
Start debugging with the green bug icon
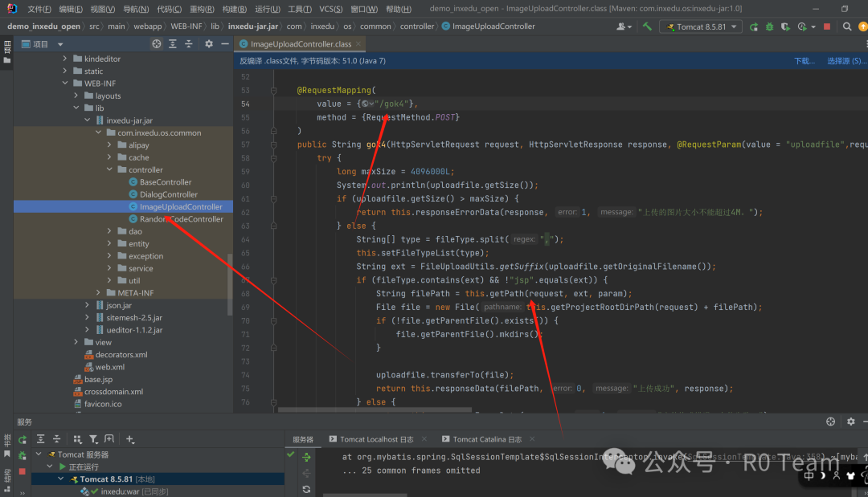[769, 26]
